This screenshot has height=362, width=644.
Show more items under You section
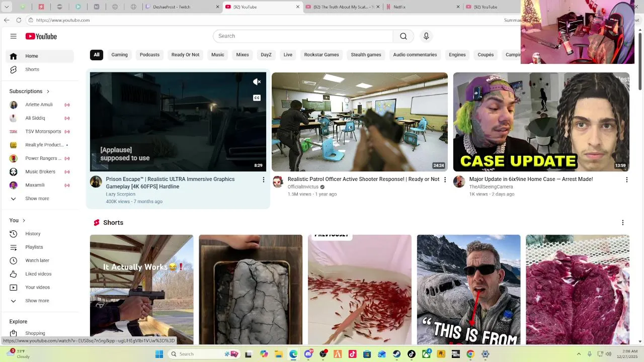[x=40, y=301]
